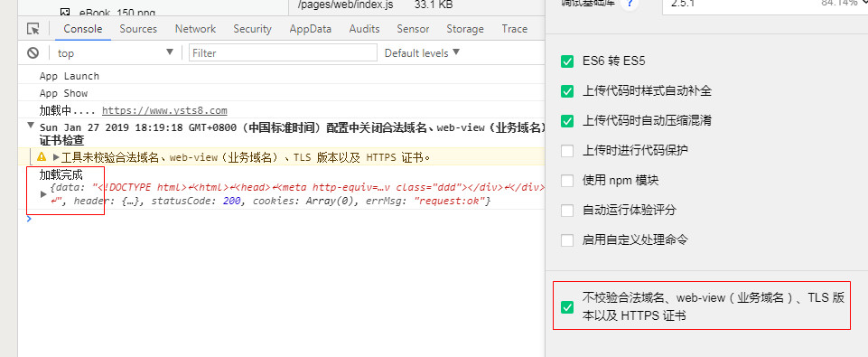Click the help question mark icon
The width and height of the screenshot is (868, 357).
(629, 4)
